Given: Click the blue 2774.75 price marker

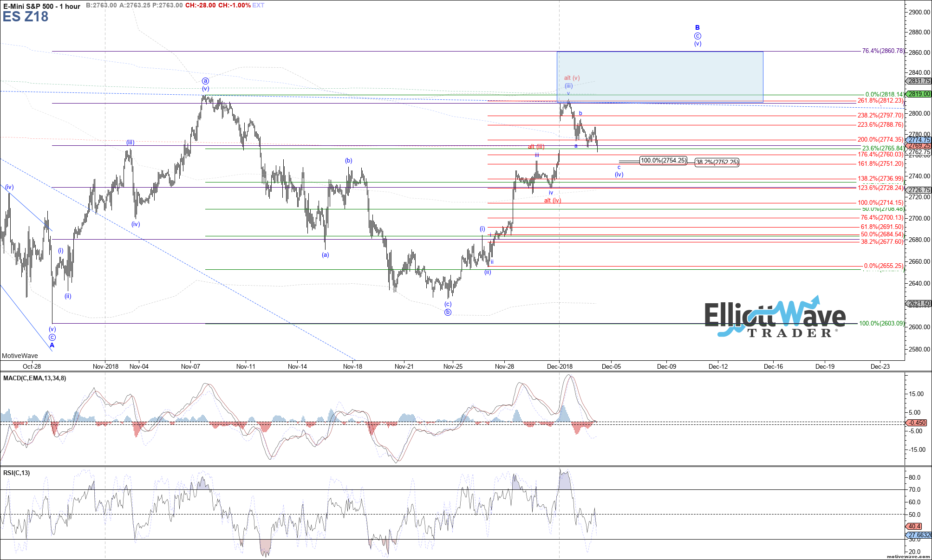Looking at the screenshot, I should [919, 140].
